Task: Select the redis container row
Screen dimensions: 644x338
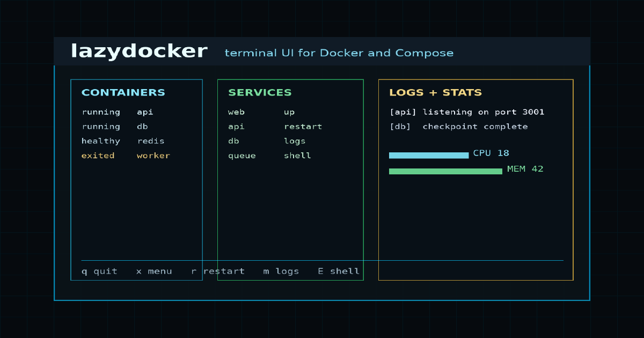Action: coord(123,141)
